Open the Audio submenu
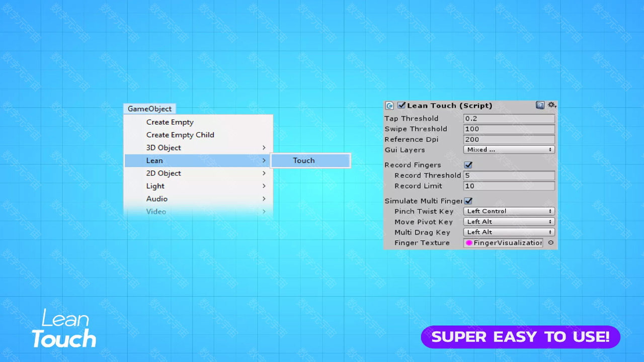This screenshot has width=644, height=362. tap(199, 199)
